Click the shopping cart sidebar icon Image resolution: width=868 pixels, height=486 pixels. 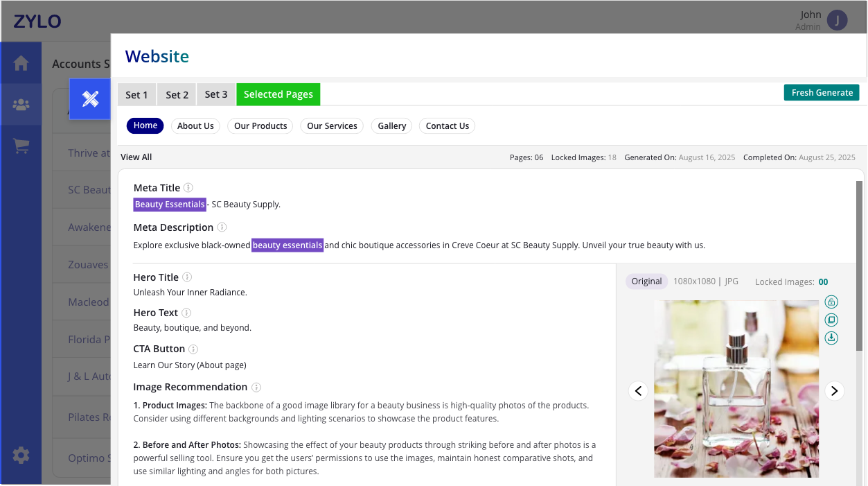coord(21,146)
